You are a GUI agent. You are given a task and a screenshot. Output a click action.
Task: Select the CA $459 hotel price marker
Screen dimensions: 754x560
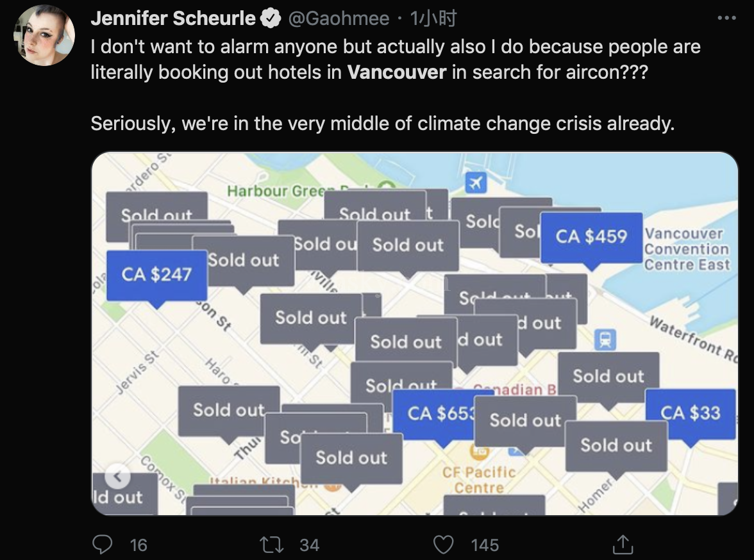[591, 237]
